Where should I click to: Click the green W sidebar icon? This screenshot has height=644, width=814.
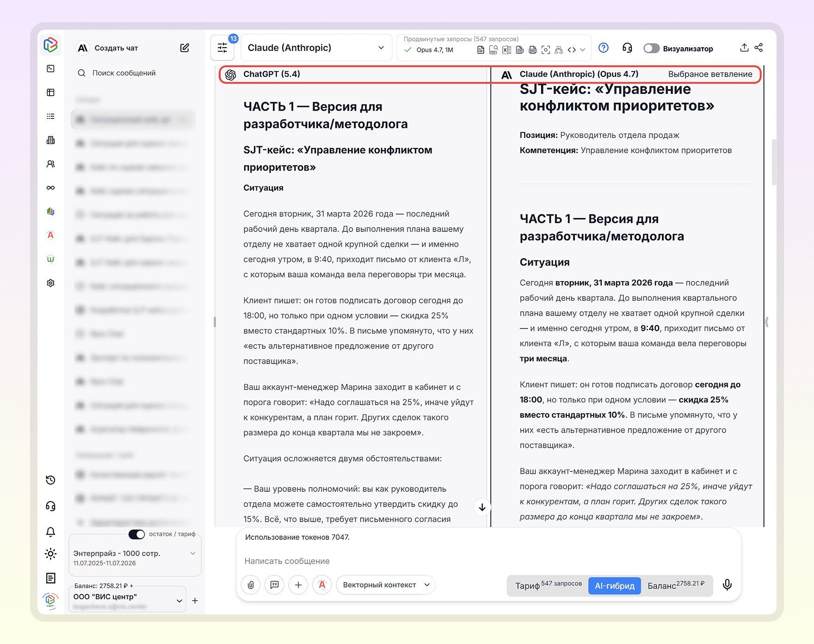[x=51, y=259]
